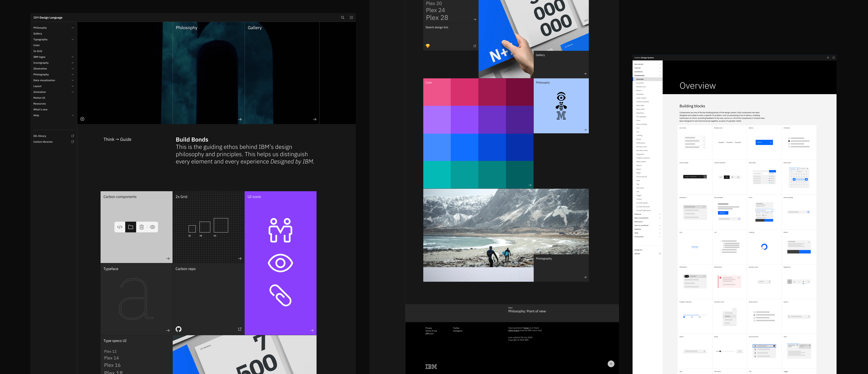Expand Animation section in sidebar
The width and height of the screenshot is (868, 374).
[72, 92]
